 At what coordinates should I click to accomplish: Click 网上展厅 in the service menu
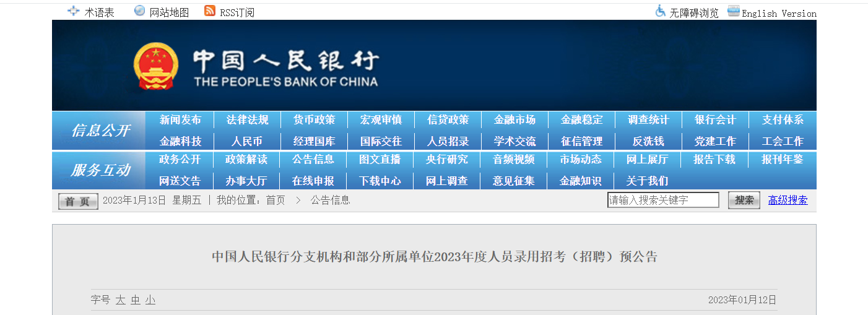pyautogui.click(x=648, y=160)
